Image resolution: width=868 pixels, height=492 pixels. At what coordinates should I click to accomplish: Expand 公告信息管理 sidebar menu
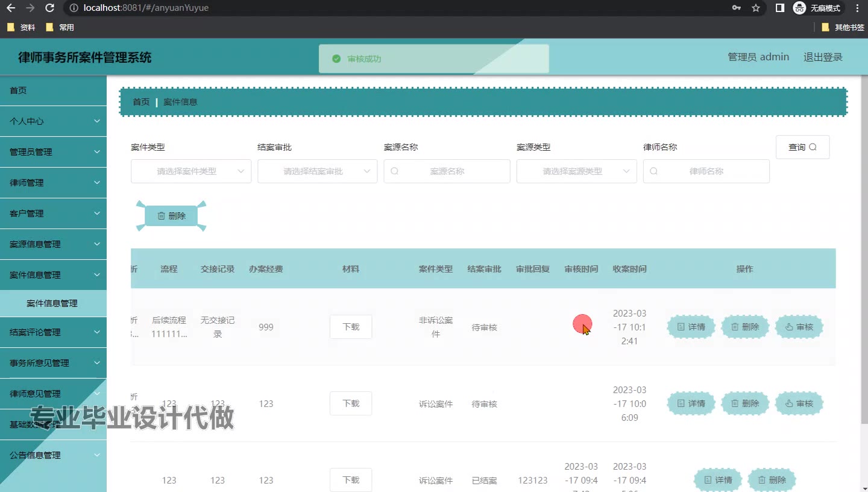(53, 455)
